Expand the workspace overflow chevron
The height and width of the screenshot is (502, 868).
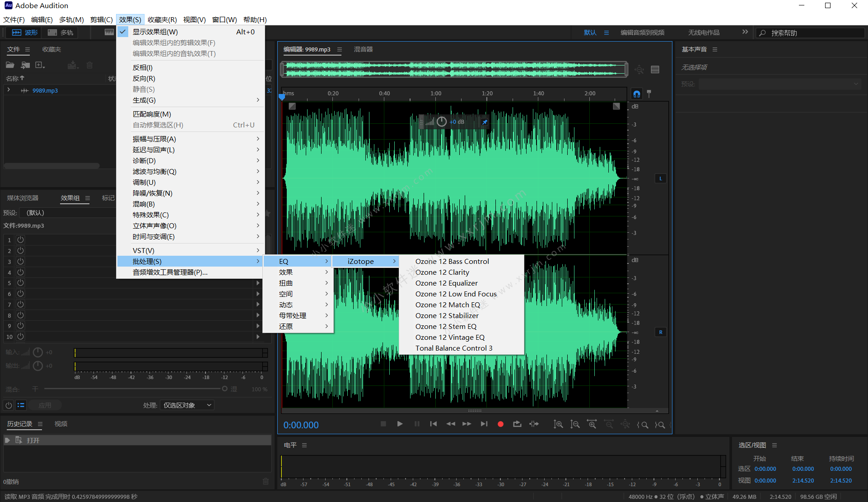pos(745,32)
